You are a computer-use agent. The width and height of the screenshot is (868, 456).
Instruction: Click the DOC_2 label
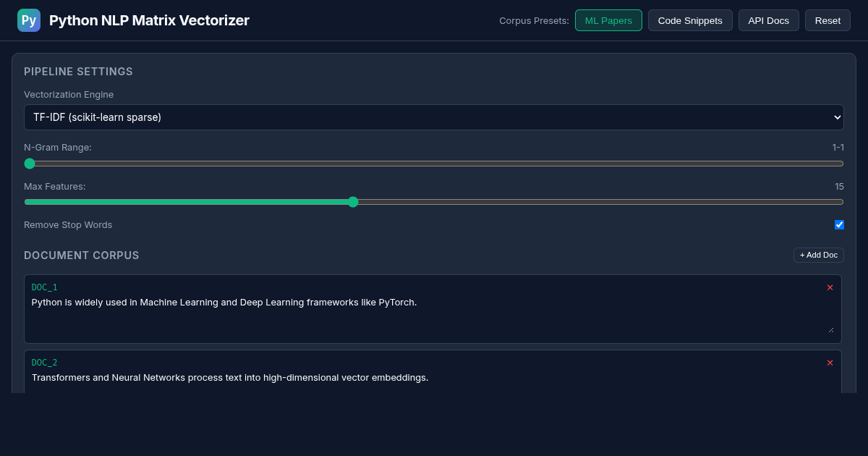coord(44,363)
